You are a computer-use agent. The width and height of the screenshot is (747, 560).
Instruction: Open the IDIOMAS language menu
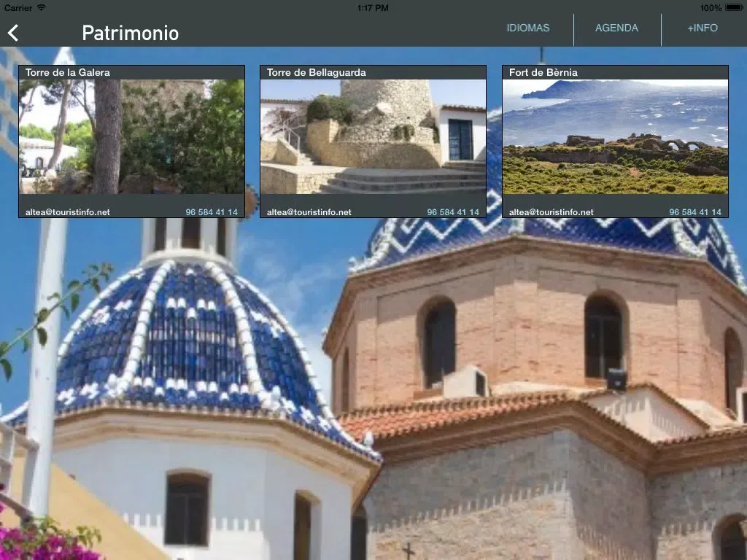click(528, 28)
